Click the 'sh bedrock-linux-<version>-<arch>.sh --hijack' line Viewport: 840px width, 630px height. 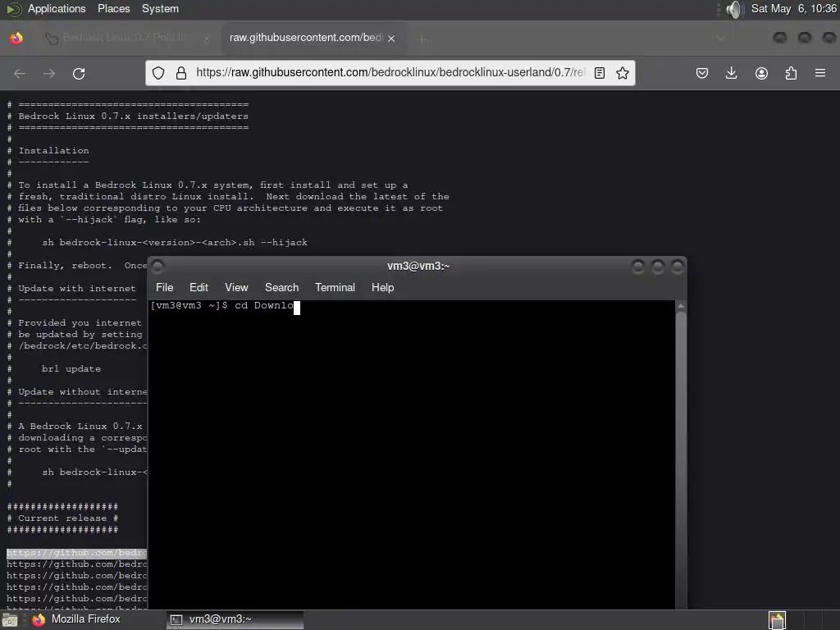point(176,243)
